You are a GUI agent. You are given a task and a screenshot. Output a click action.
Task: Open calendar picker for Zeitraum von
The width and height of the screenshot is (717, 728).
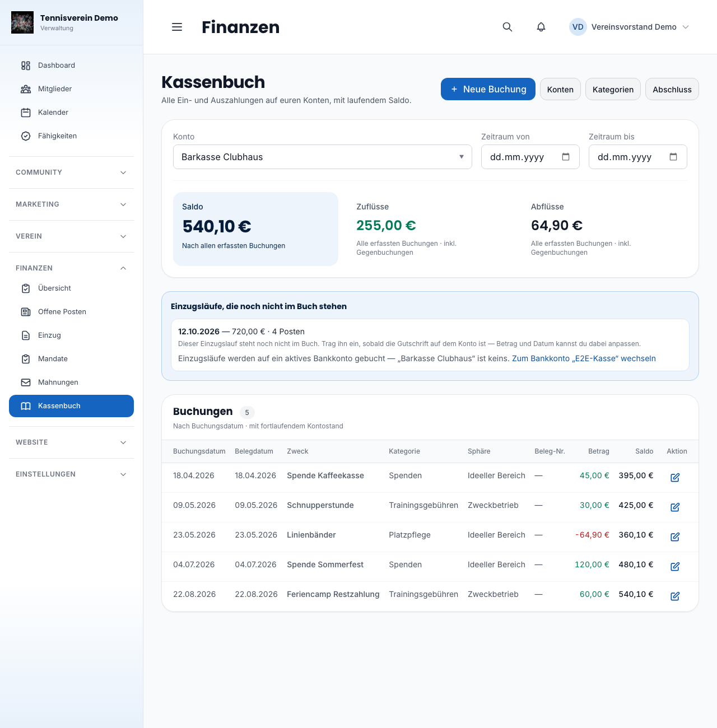pyautogui.click(x=566, y=157)
